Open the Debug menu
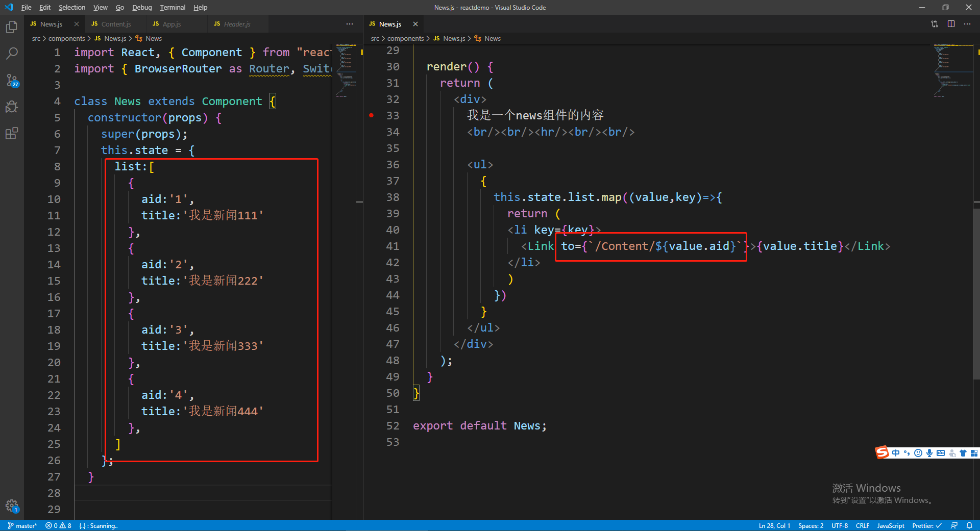This screenshot has height=531, width=980. click(x=142, y=7)
